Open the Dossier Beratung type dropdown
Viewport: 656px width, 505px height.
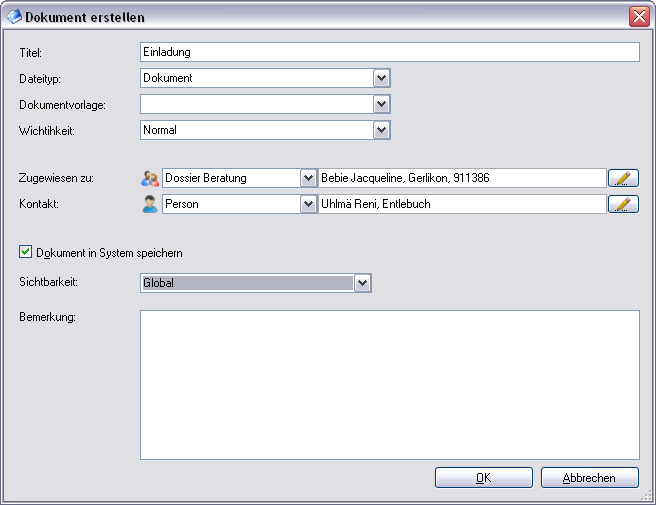308,178
